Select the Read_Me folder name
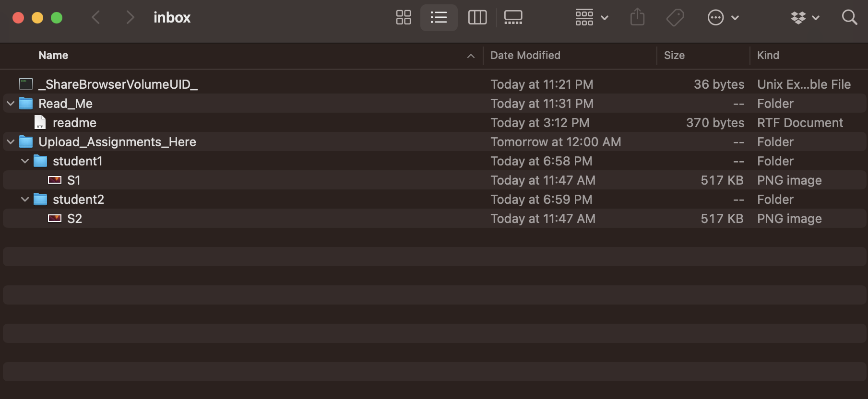868x399 pixels. (x=65, y=104)
